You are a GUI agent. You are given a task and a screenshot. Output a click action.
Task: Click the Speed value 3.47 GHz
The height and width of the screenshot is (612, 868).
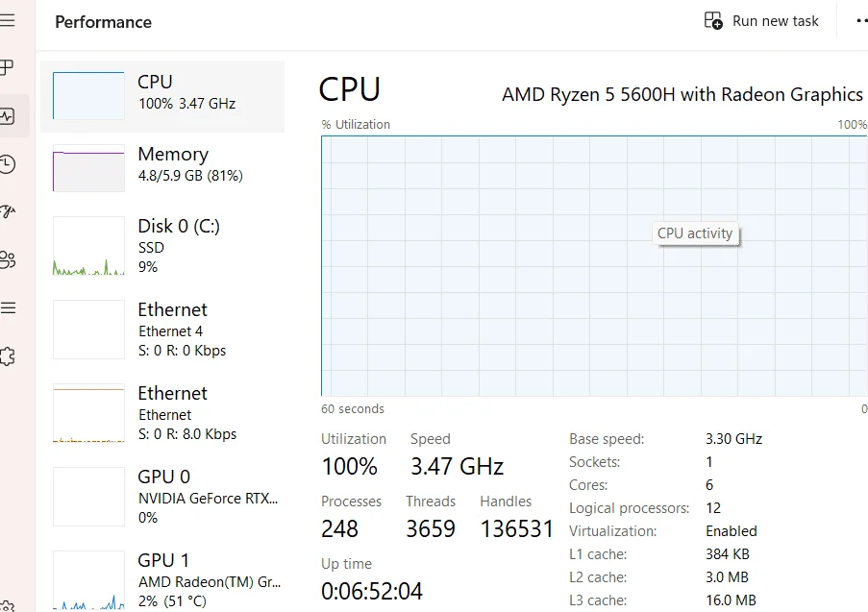tap(457, 467)
